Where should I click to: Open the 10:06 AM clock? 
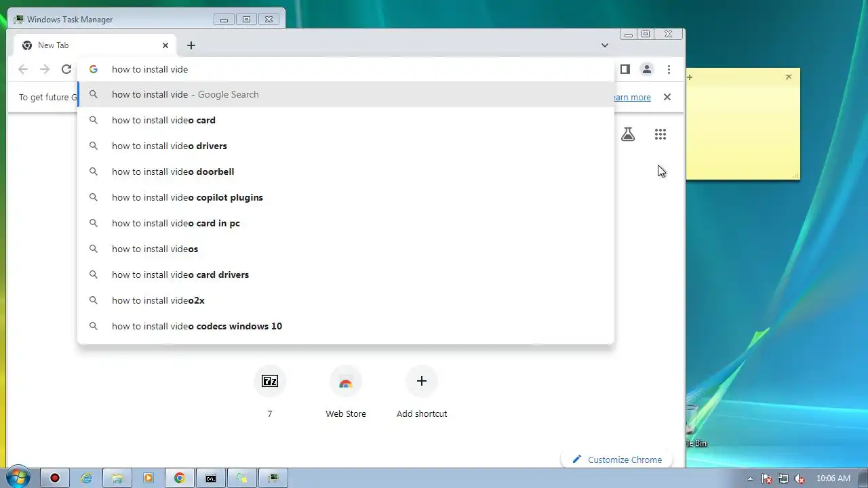point(833,479)
